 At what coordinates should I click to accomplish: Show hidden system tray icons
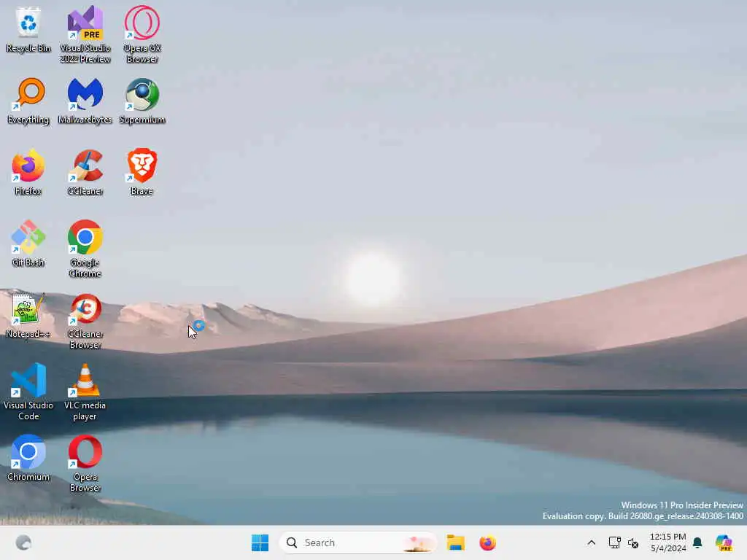[591, 542]
